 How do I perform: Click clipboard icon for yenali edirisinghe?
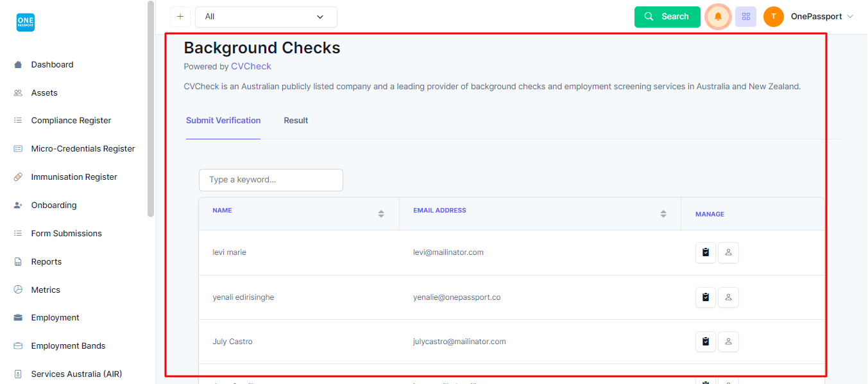(x=706, y=297)
